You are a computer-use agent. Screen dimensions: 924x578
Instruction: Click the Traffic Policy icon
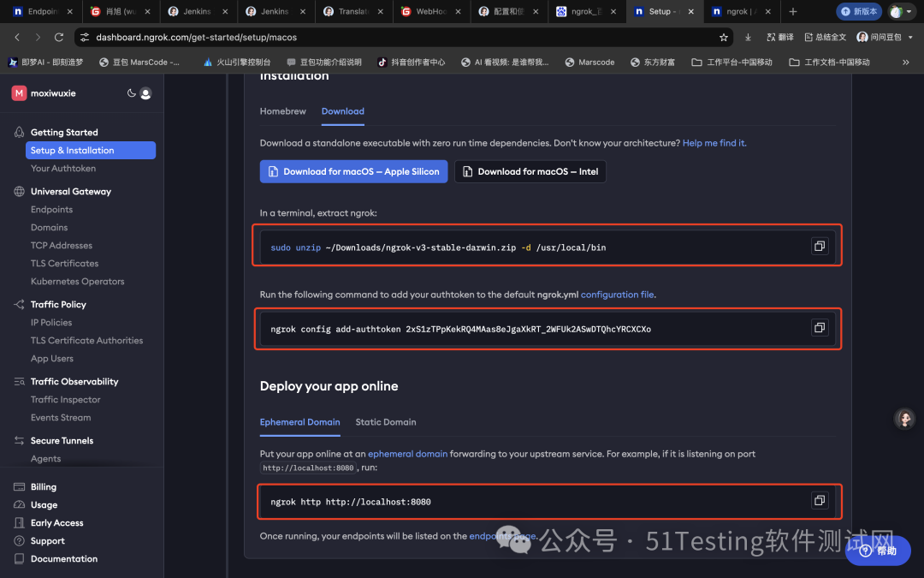[19, 304]
